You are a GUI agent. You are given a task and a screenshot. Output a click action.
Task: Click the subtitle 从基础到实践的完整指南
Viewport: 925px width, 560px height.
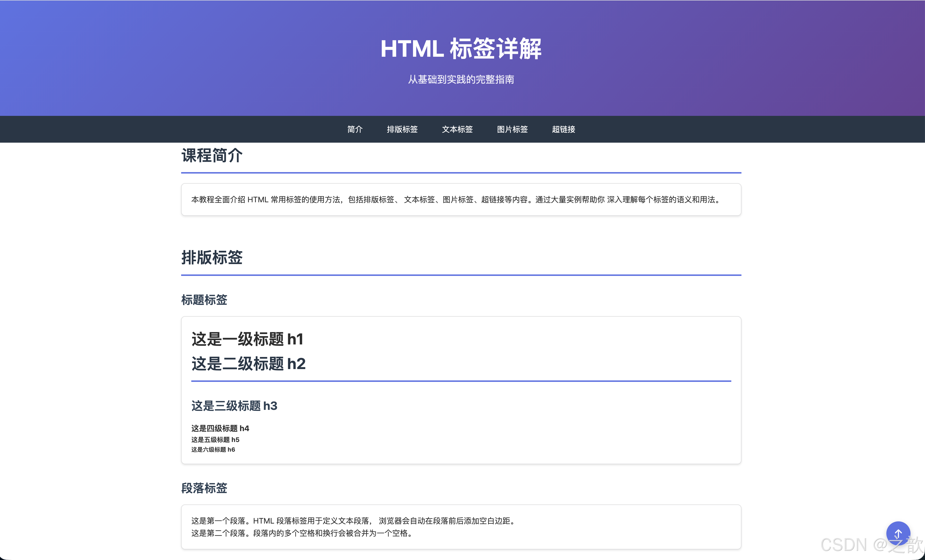pyautogui.click(x=461, y=79)
